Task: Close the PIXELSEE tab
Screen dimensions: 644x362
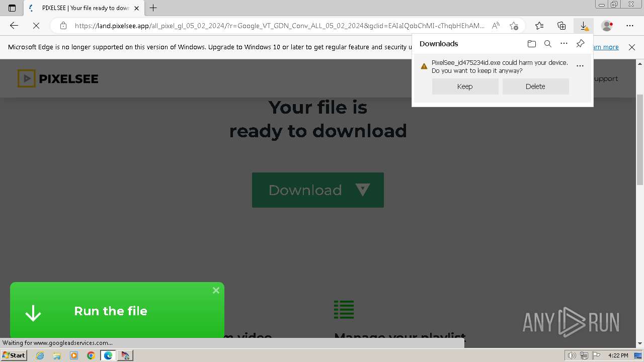Action: pyautogui.click(x=136, y=8)
